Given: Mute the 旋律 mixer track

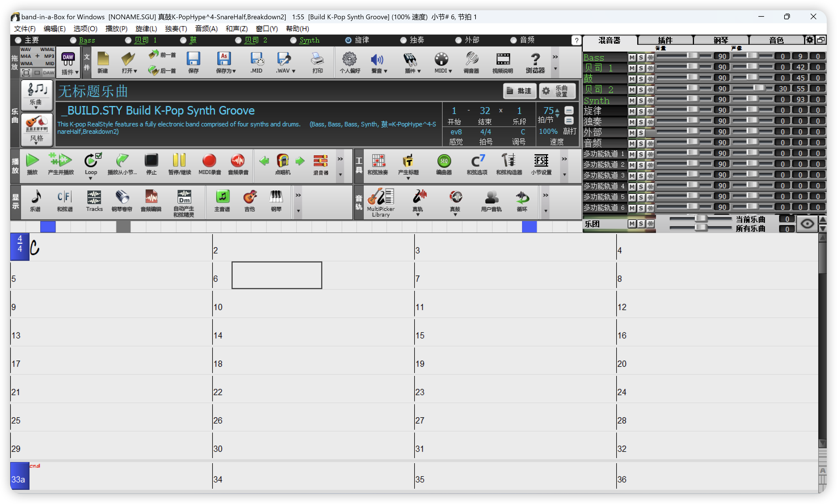Looking at the screenshot, I should coord(632,111).
